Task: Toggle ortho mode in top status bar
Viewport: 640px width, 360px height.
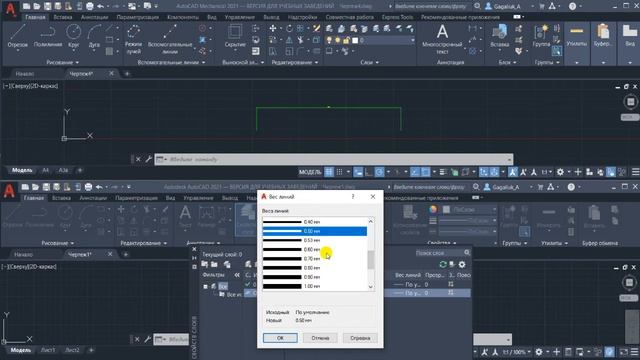Action: pyautogui.click(x=369, y=172)
